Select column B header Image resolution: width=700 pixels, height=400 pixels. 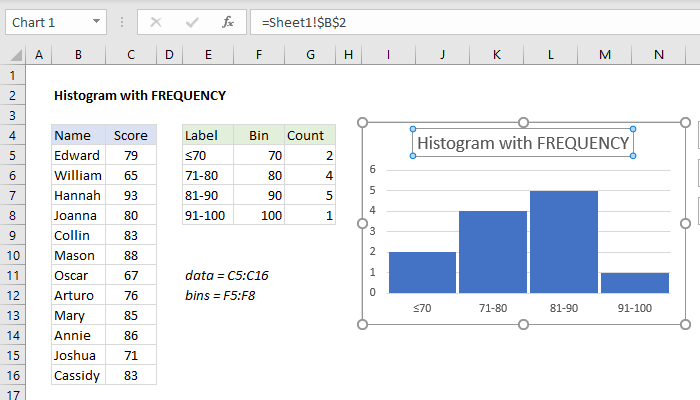click(78, 55)
